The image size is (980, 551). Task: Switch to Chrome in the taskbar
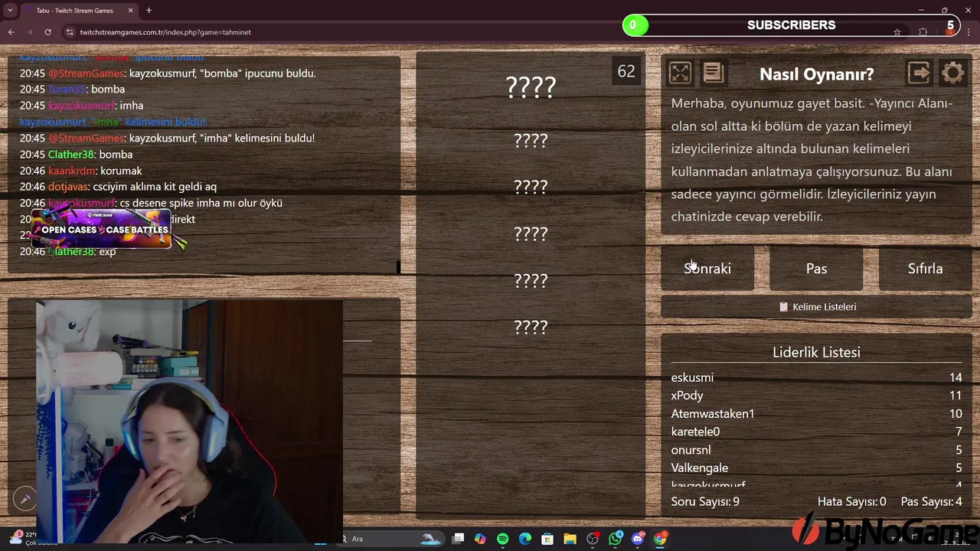point(660,539)
